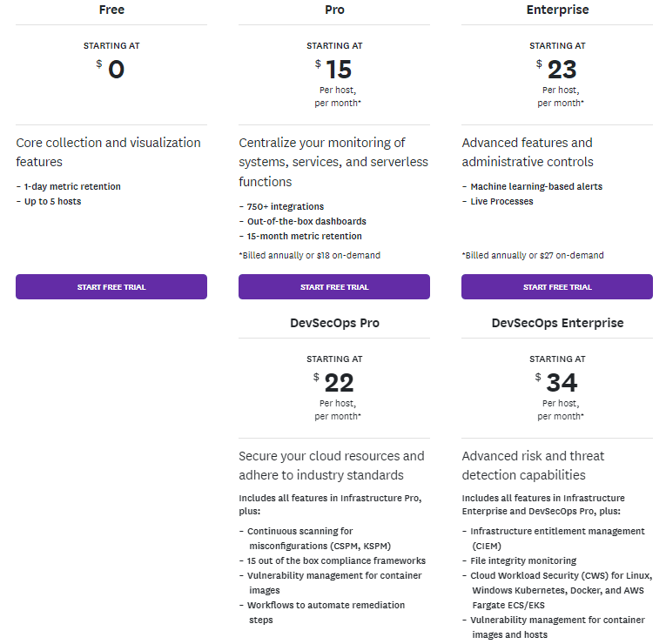Select the Enterprise plan heading
The width and height of the screenshot is (666, 644).
557,10
